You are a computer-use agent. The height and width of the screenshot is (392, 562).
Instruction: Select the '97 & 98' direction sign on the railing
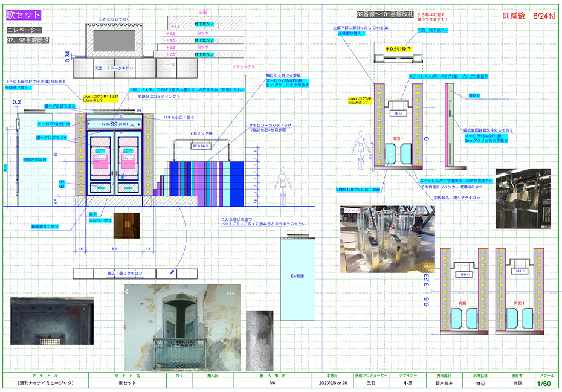coord(199,146)
